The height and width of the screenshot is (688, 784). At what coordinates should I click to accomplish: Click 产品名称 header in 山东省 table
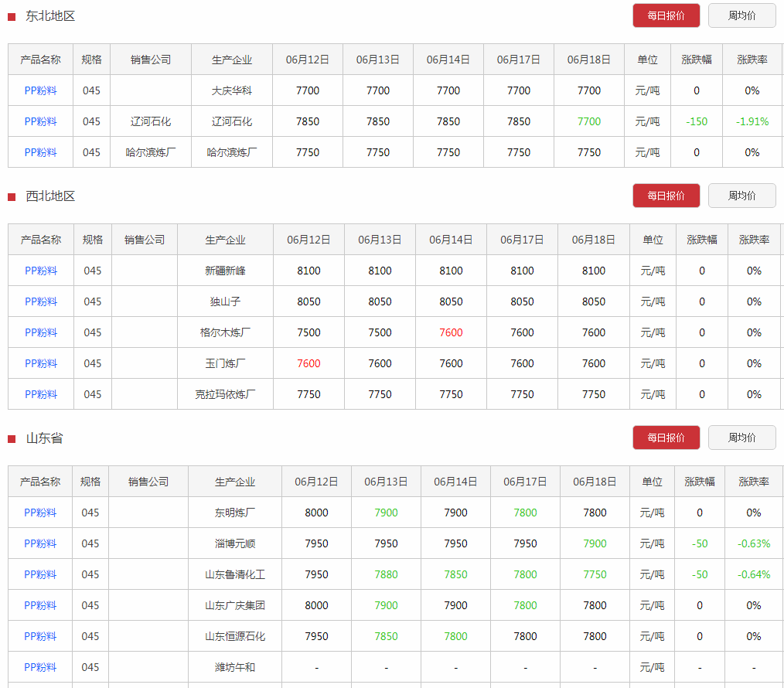click(40, 482)
